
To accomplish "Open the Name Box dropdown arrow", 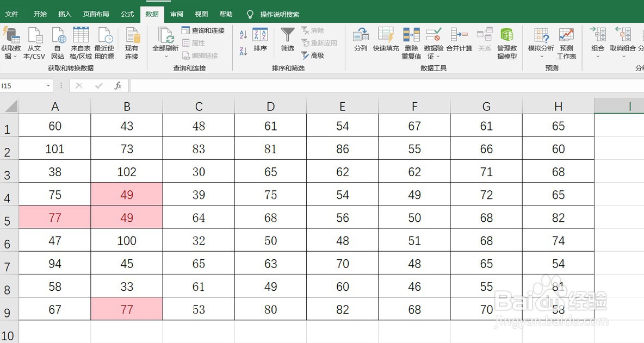I will 48,86.
